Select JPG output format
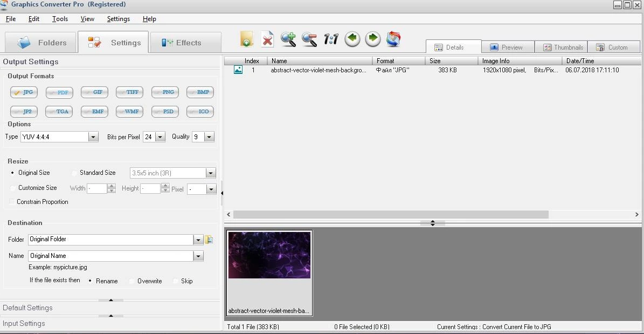Image resolution: width=644 pixels, height=334 pixels. [x=24, y=92]
